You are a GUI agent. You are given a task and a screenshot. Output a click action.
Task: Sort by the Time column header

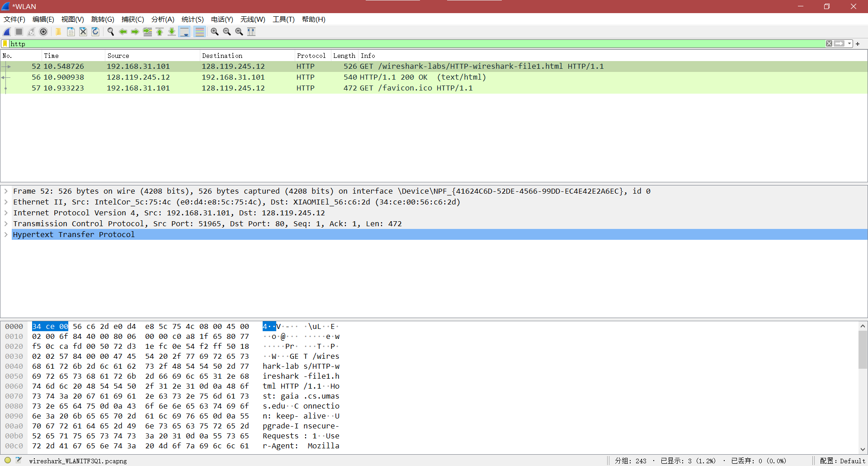point(73,56)
